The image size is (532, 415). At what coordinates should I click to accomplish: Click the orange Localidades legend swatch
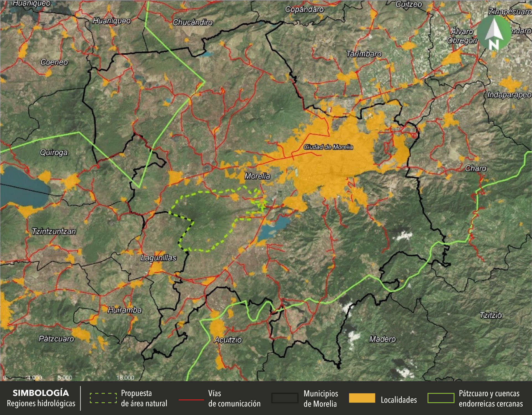pyautogui.click(x=362, y=398)
